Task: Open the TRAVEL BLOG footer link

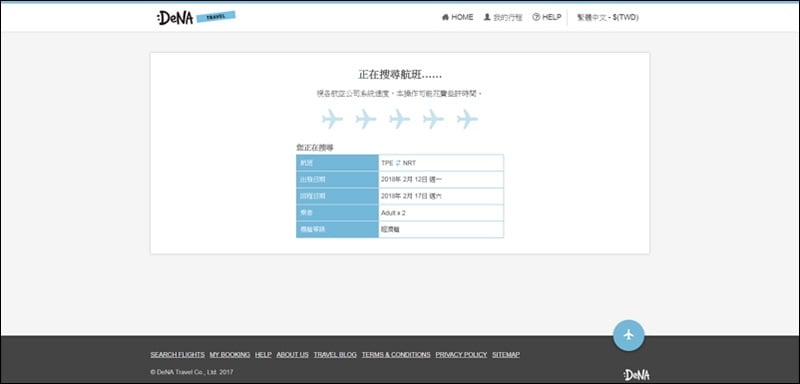Action: click(x=335, y=354)
